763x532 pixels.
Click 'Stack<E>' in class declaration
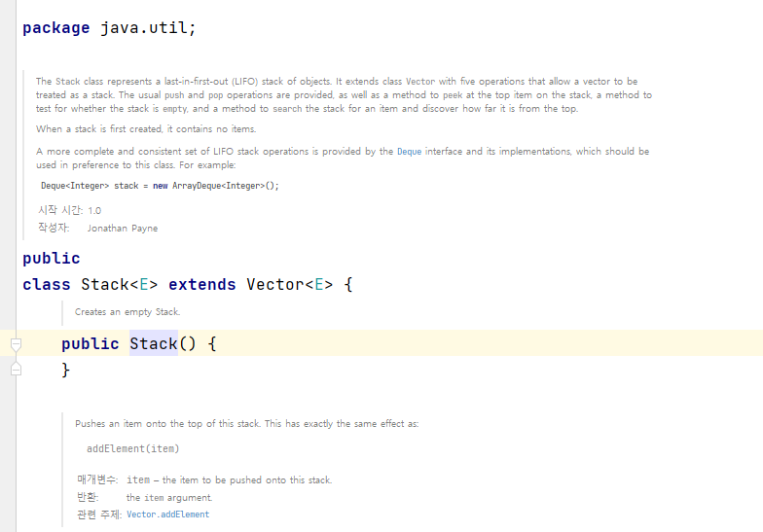point(119,284)
